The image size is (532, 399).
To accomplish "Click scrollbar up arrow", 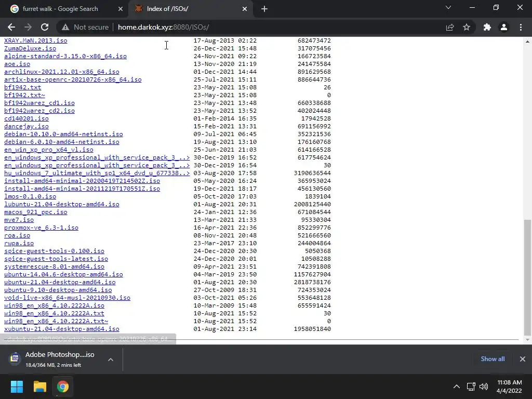I will point(527,42).
